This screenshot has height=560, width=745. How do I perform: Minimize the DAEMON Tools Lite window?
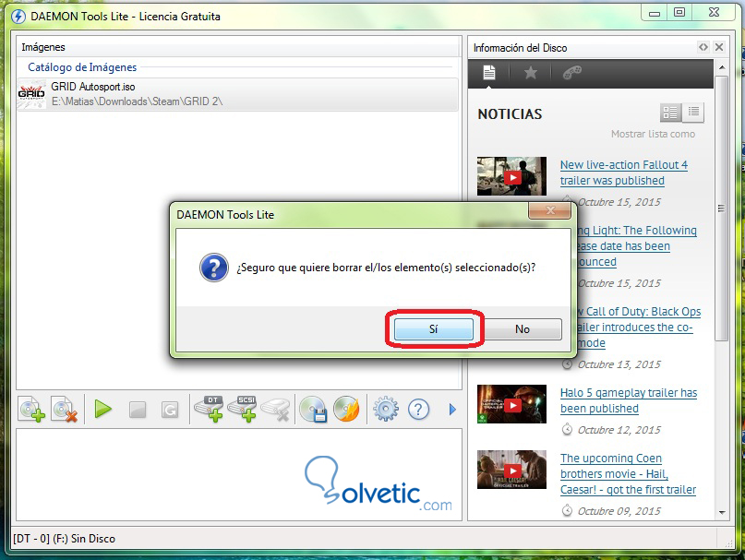(x=655, y=13)
